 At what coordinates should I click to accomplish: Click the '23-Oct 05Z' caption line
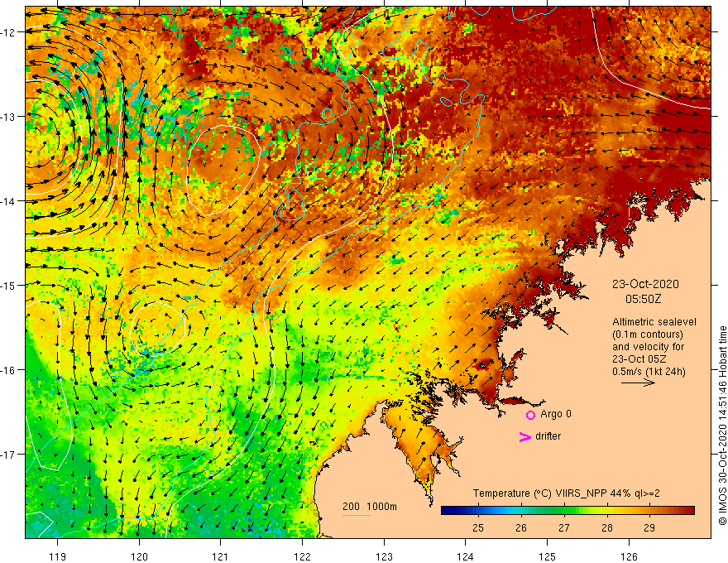point(639,359)
